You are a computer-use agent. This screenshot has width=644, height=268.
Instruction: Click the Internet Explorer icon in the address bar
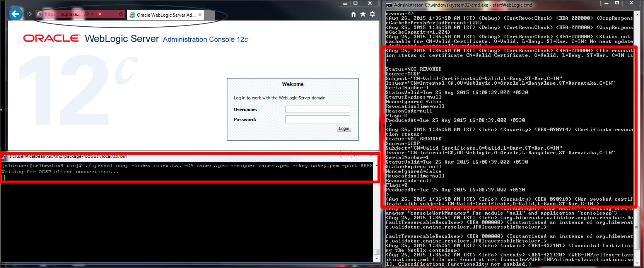click(39, 14)
